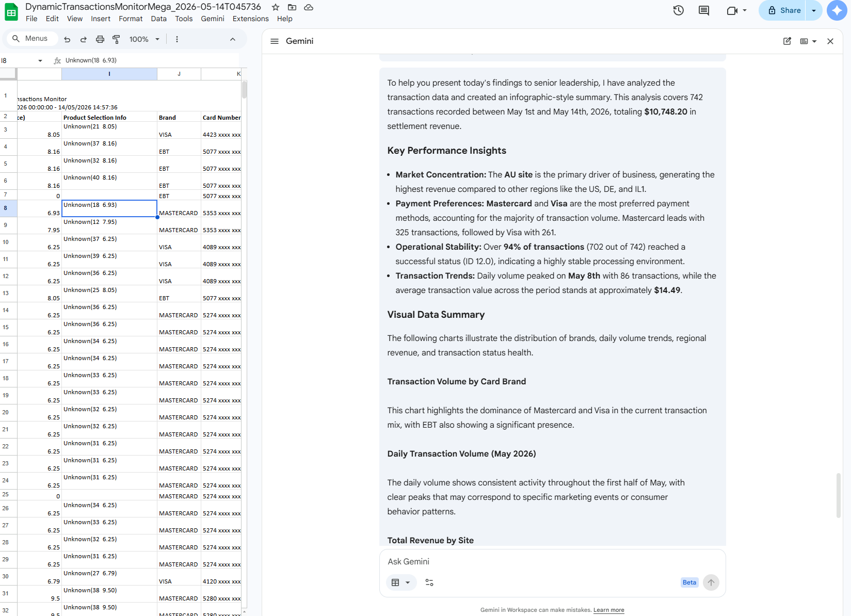The width and height of the screenshot is (851, 616).
Task: Click the Beta badge
Action: pos(689,582)
